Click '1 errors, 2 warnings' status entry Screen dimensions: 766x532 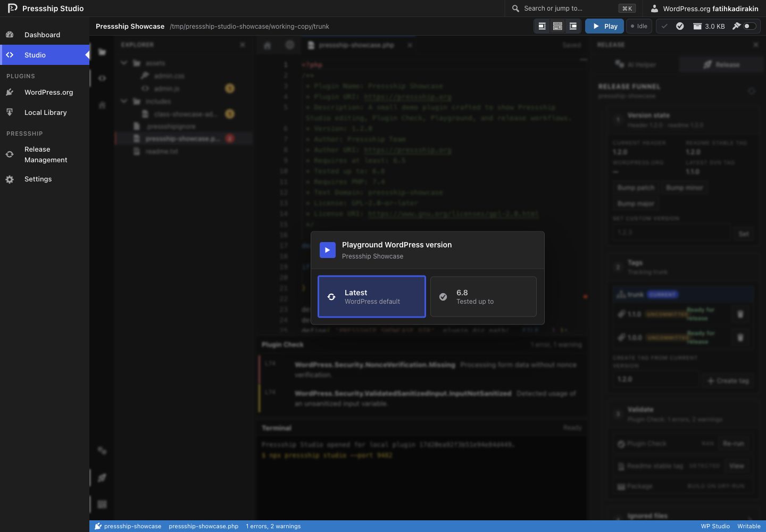click(x=273, y=526)
